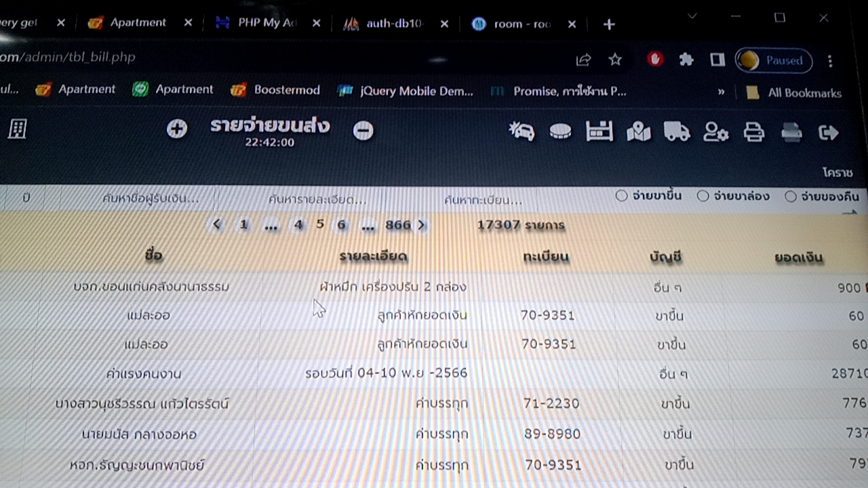The height and width of the screenshot is (488, 868).
Task: Click the plus circle add icon
Action: click(x=177, y=129)
